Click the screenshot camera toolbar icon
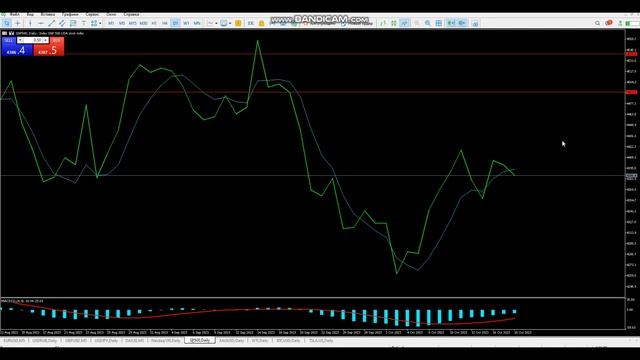This screenshot has width=640, height=360. pyautogui.click(x=475, y=24)
